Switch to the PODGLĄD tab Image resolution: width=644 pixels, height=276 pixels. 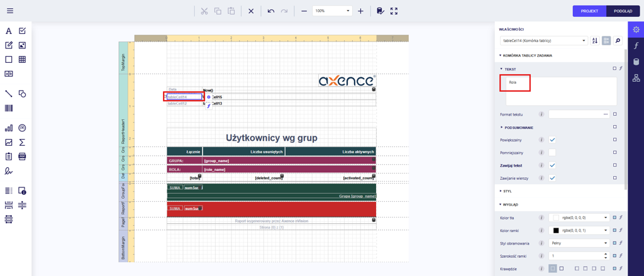pyautogui.click(x=623, y=11)
